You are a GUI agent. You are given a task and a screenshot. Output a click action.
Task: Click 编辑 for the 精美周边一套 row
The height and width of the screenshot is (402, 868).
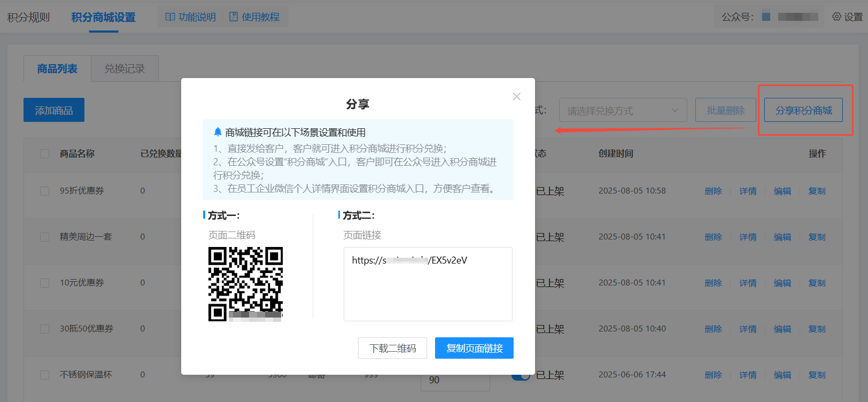[782, 237]
